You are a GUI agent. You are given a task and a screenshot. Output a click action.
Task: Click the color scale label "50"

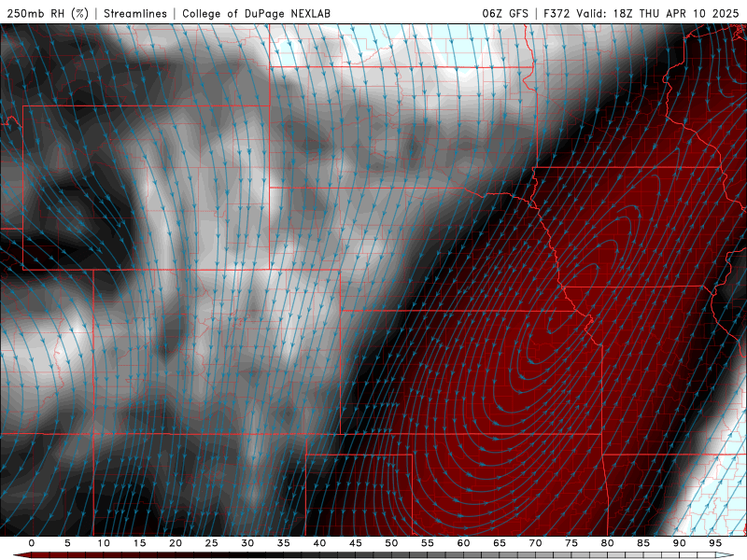tap(391, 543)
